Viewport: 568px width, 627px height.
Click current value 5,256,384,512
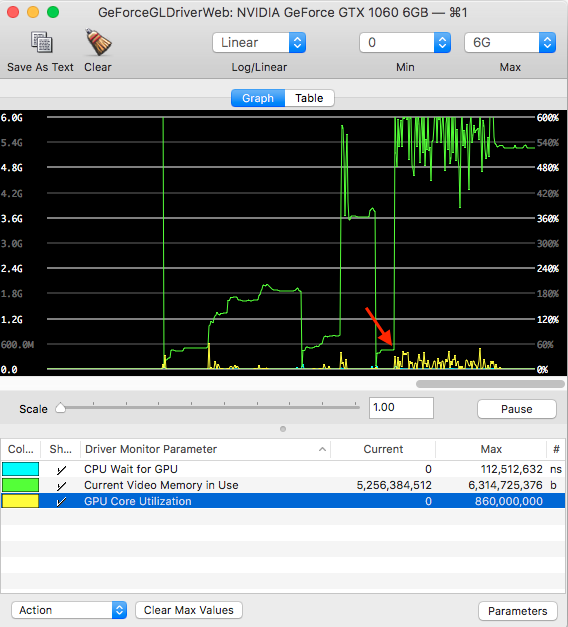coord(394,485)
